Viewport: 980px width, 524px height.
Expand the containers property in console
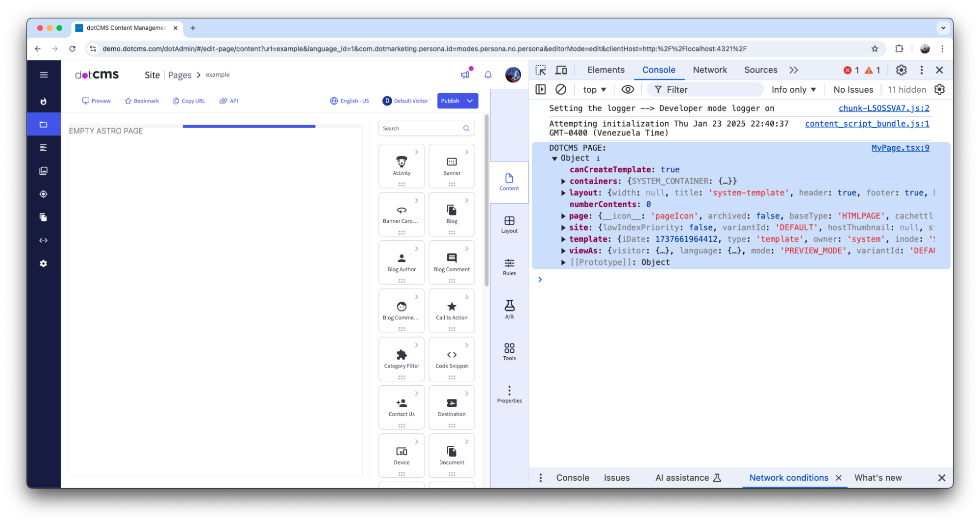[x=564, y=182]
